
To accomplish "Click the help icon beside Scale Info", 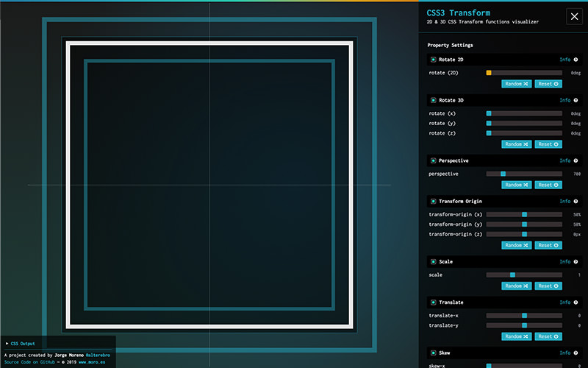I will coord(576,261).
